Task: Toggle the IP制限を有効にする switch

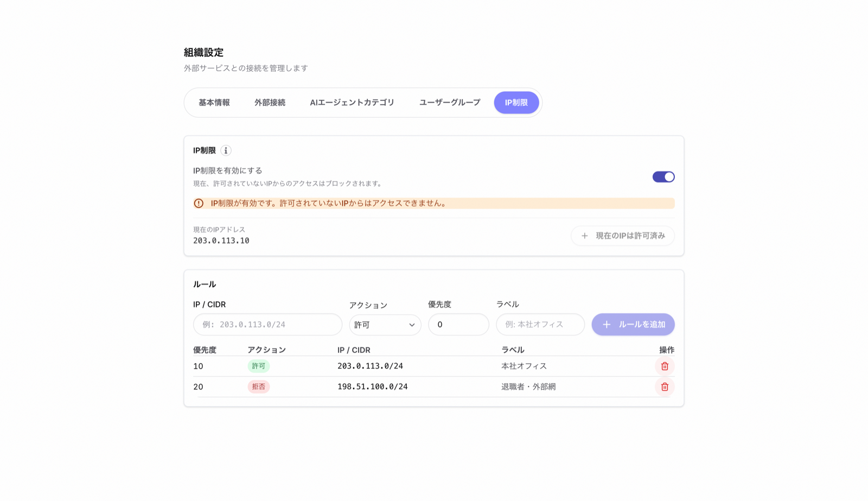Action: coord(663,177)
